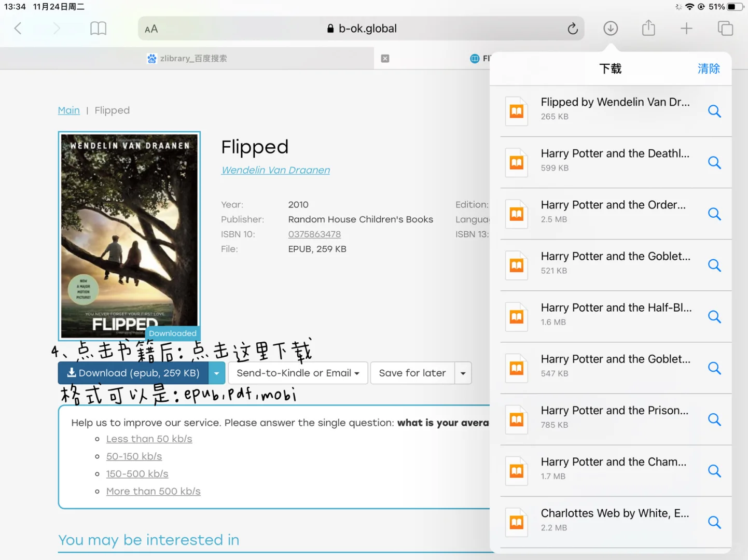Click ISBN 0375863478 link
The width and height of the screenshot is (748, 560).
[x=314, y=234]
